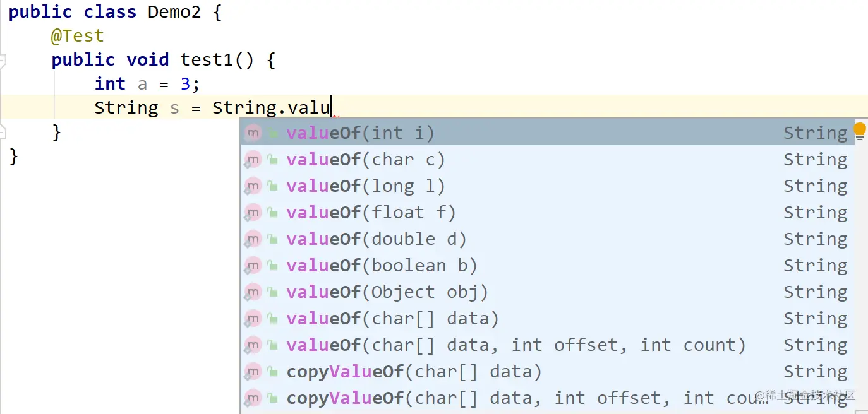The height and width of the screenshot is (414, 868).
Task: Click String return type of valueOf(float f)
Action: pyautogui.click(x=816, y=213)
